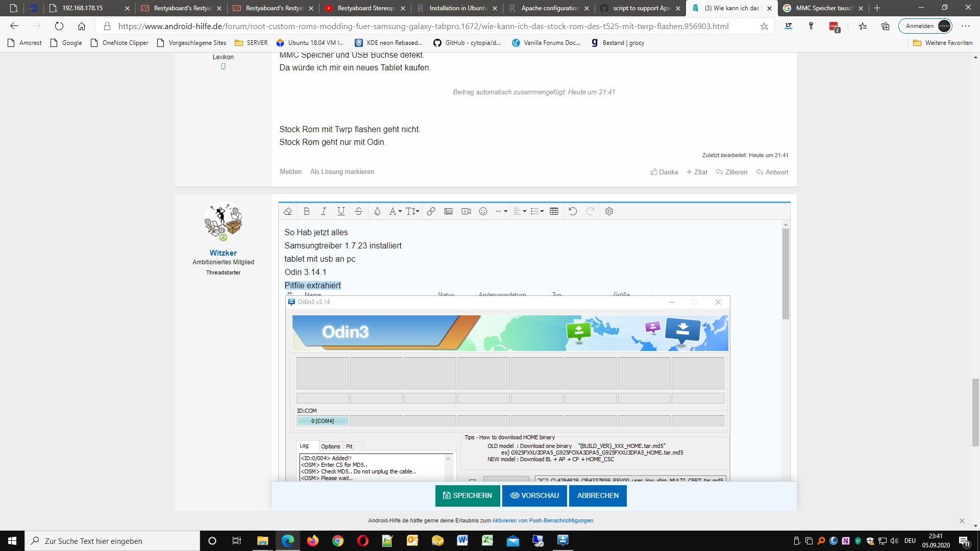The height and width of the screenshot is (551, 980).
Task: Switch to Restyaboard Stereopoly YouTube tab
Action: pos(366,8)
